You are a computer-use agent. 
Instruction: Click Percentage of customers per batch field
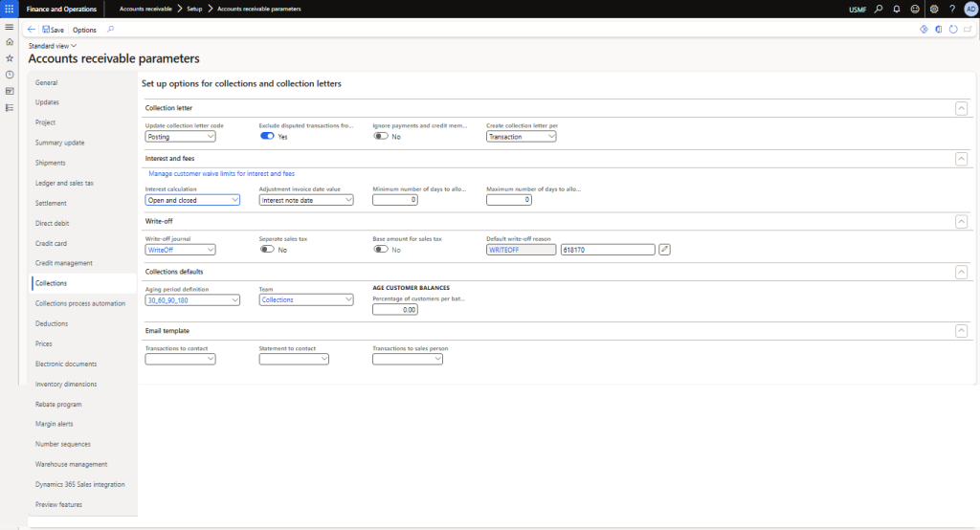[x=395, y=310]
